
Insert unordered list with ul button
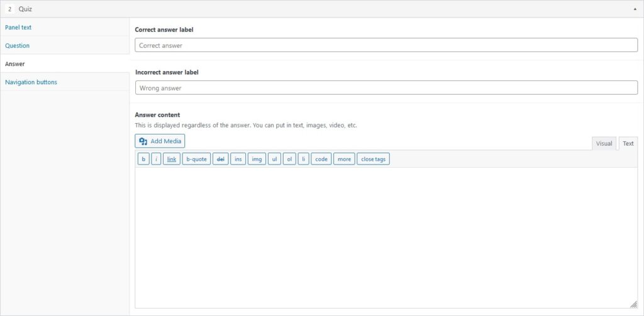(274, 159)
